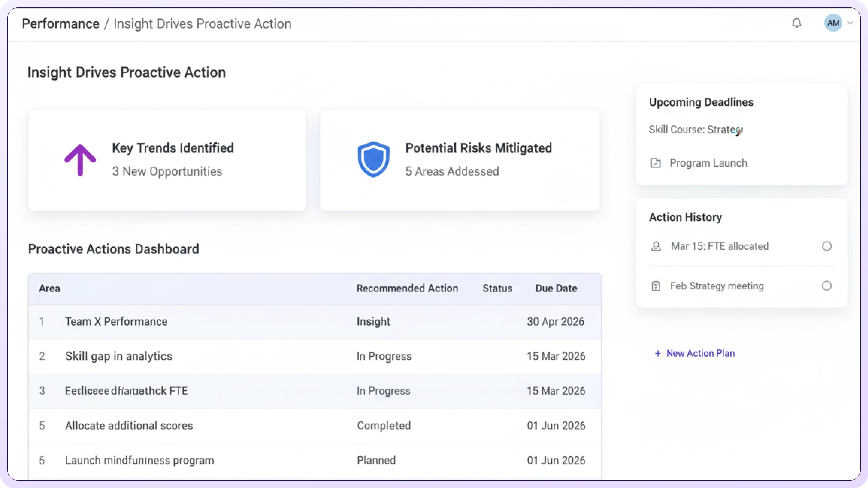Click the person icon beside FTE allocated
This screenshot has height=488, width=868.
pos(656,246)
